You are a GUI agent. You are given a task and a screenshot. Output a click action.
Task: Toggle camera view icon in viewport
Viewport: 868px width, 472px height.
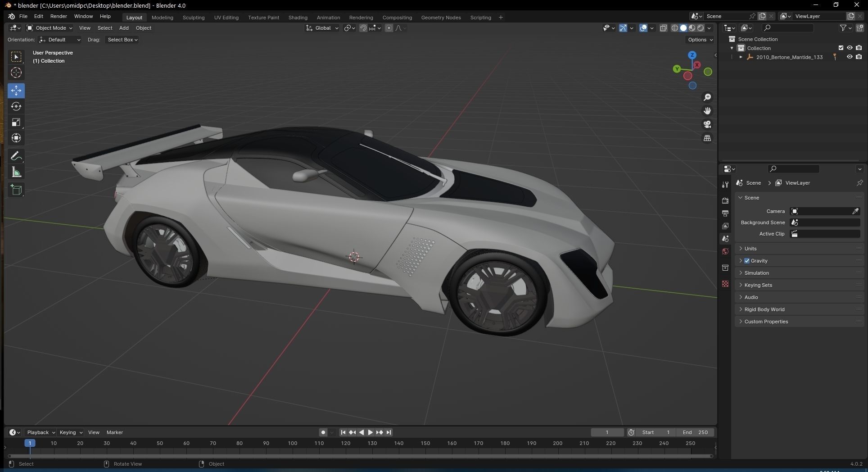click(x=707, y=124)
